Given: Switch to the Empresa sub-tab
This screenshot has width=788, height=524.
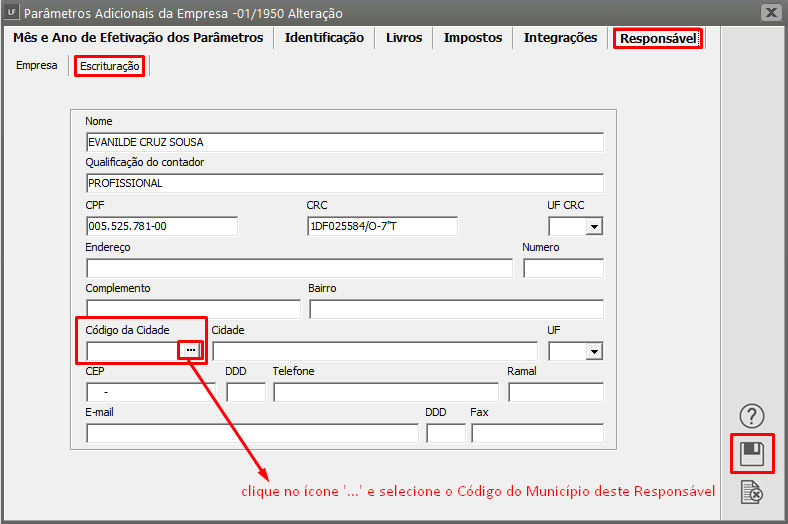Looking at the screenshot, I should point(36,66).
